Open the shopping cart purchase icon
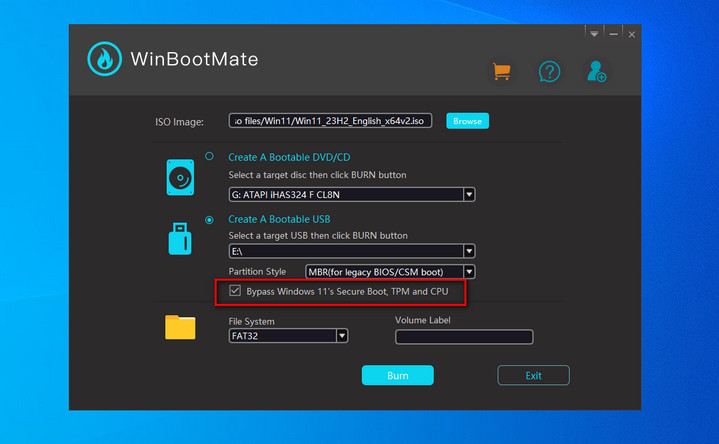Image resolution: width=719 pixels, height=444 pixels. coord(502,72)
